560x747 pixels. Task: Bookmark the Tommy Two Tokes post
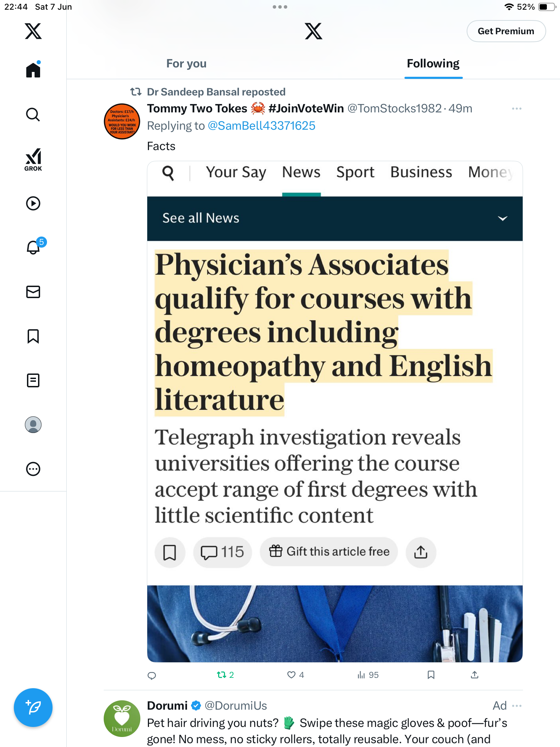pos(431,675)
